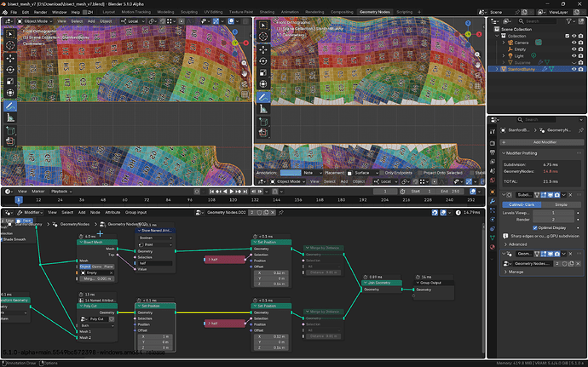Disable Suzanne in renders via camera icon

581,63
